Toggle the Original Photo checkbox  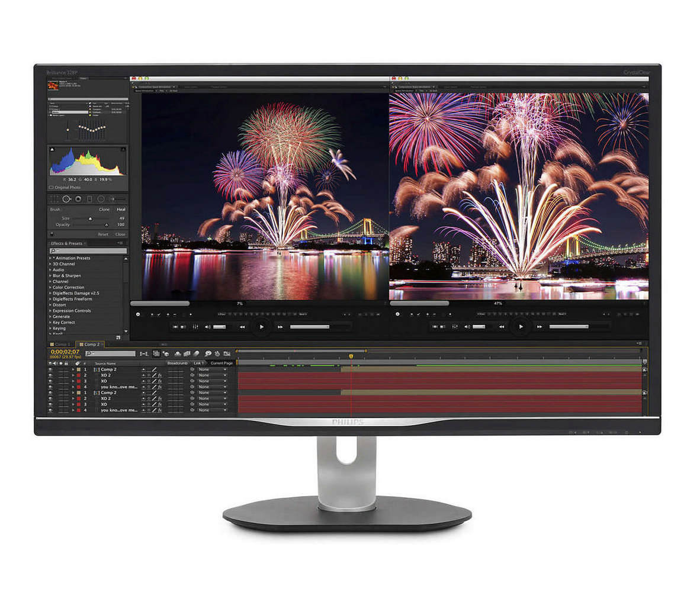tap(52, 187)
